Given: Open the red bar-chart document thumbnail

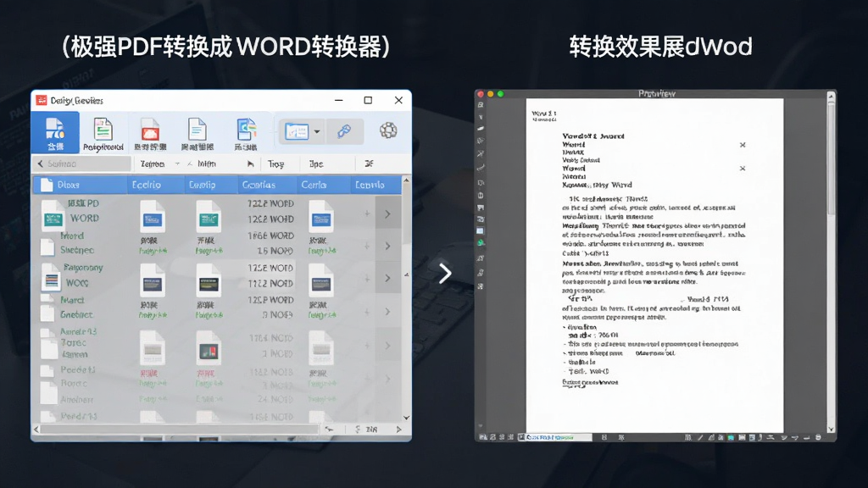Looking at the screenshot, I should [x=209, y=347].
